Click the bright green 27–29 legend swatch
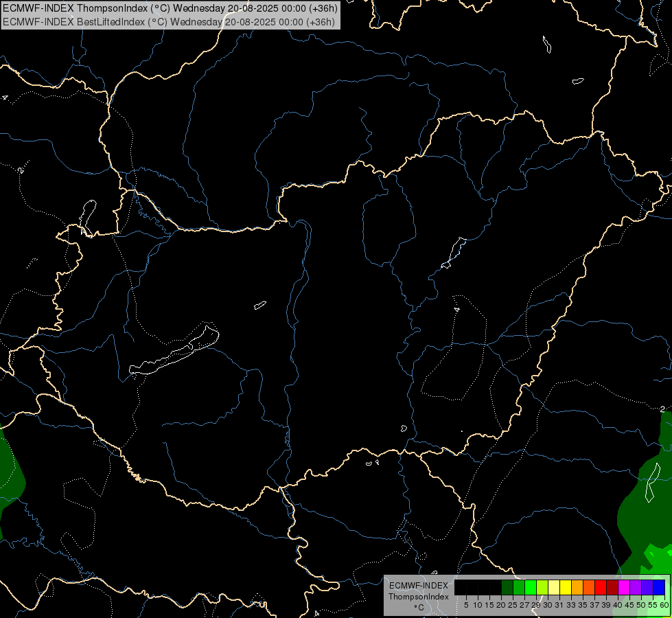Image resolution: width=672 pixels, height=618 pixels. [x=531, y=587]
